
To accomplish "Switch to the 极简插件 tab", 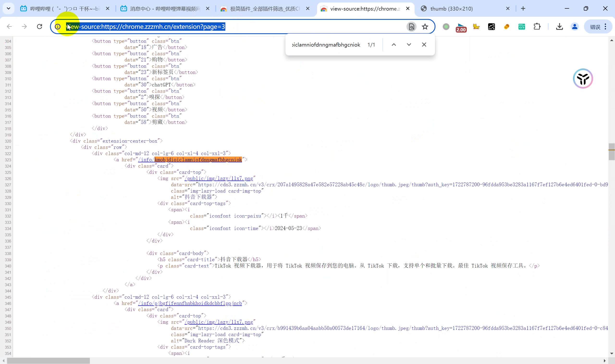I will click(x=265, y=9).
